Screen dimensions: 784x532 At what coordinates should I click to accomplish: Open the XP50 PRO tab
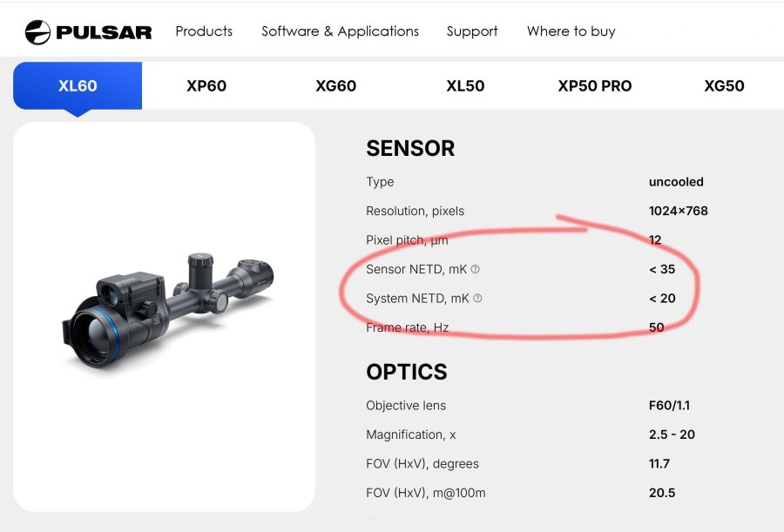(x=594, y=86)
